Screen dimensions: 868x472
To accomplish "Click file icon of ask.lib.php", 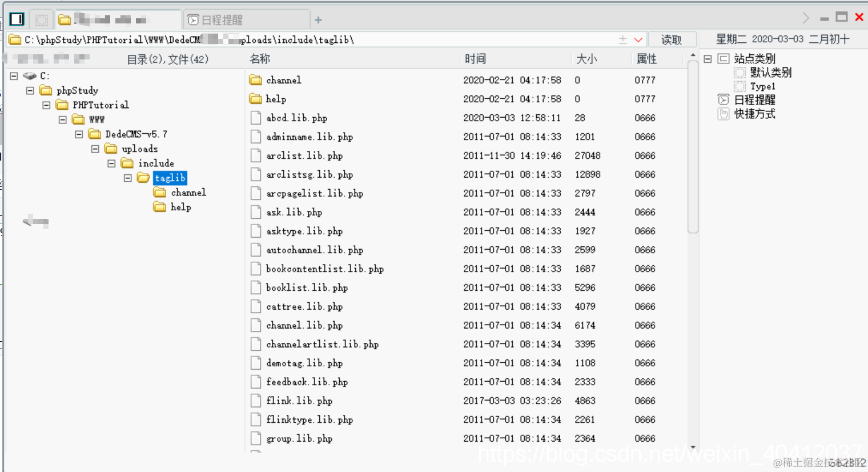I will 256,212.
